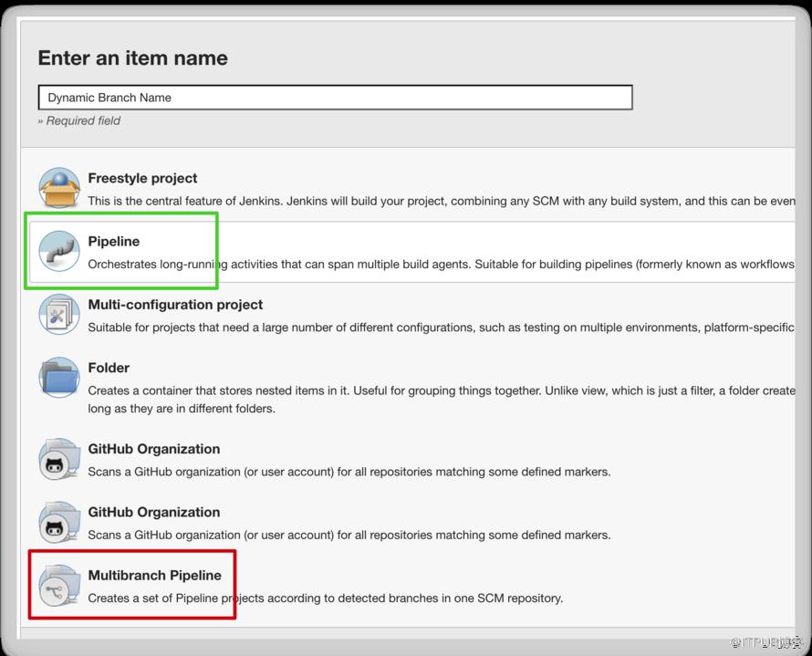Select the GitHub Organization icon directly above Multibranch Pipeline

(x=59, y=522)
